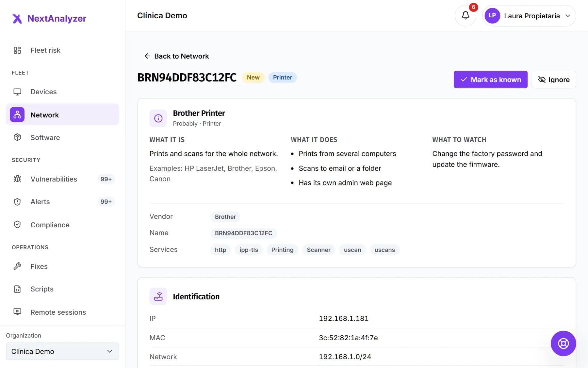Screen dimensions: 588x368
Task: Click the http service tag
Action: pyautogui.click(x=220, y=250)
